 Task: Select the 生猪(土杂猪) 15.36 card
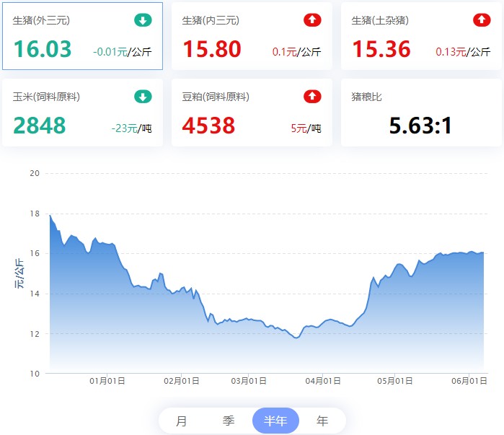(x=421, y=36)
